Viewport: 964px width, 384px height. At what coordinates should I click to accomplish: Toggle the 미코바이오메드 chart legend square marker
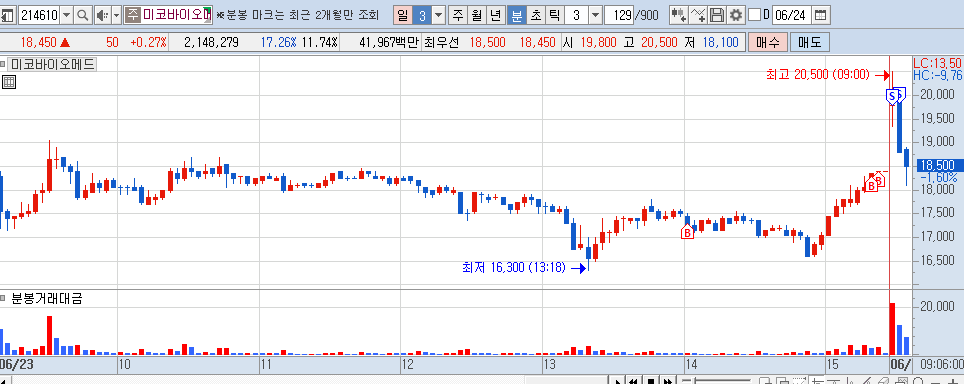(x=4, y=64)
